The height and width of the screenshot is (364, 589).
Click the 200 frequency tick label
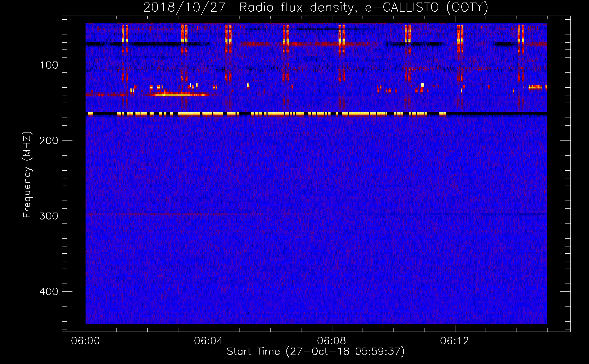49,141
